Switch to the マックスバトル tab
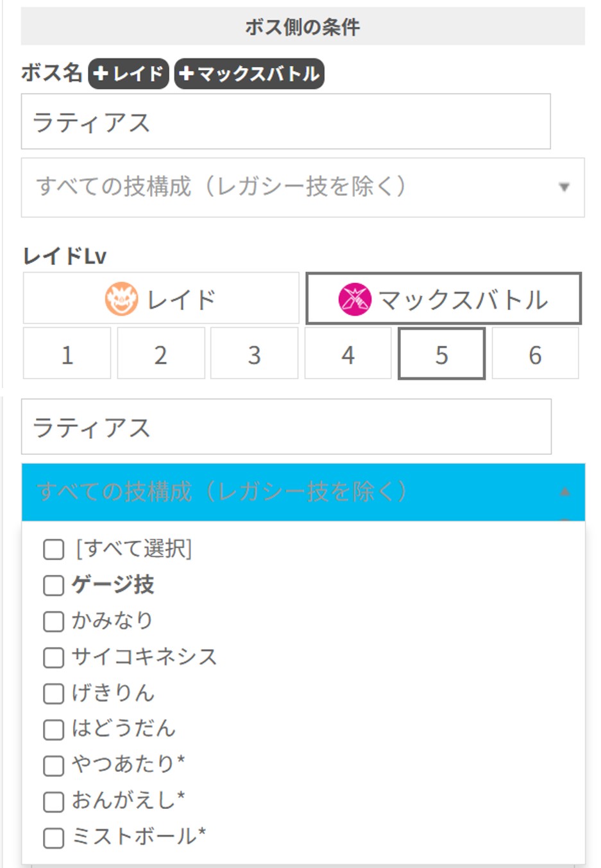601x868 pixels. [443, 299]
